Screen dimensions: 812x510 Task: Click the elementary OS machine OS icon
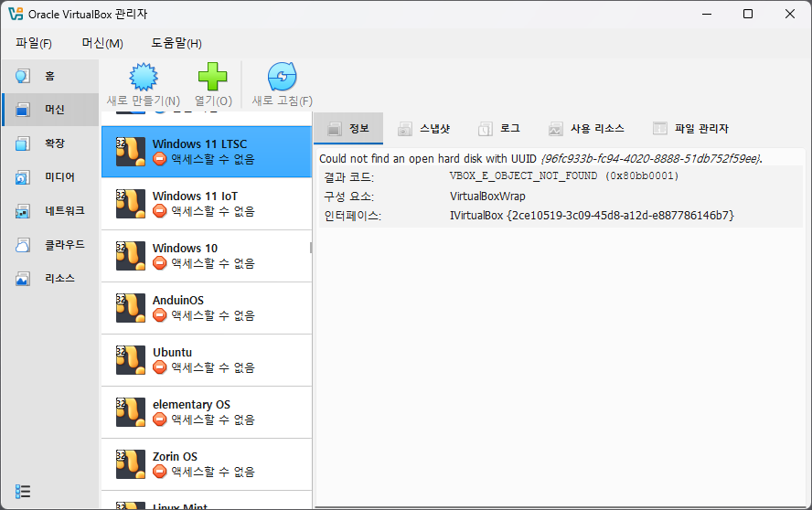(x=131, y=412)
